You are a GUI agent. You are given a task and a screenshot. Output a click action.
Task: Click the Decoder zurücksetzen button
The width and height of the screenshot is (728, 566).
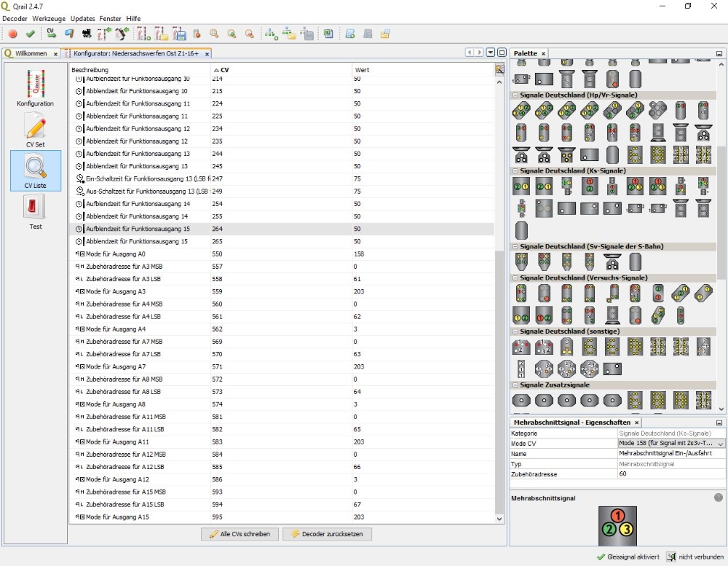[327, 534]
